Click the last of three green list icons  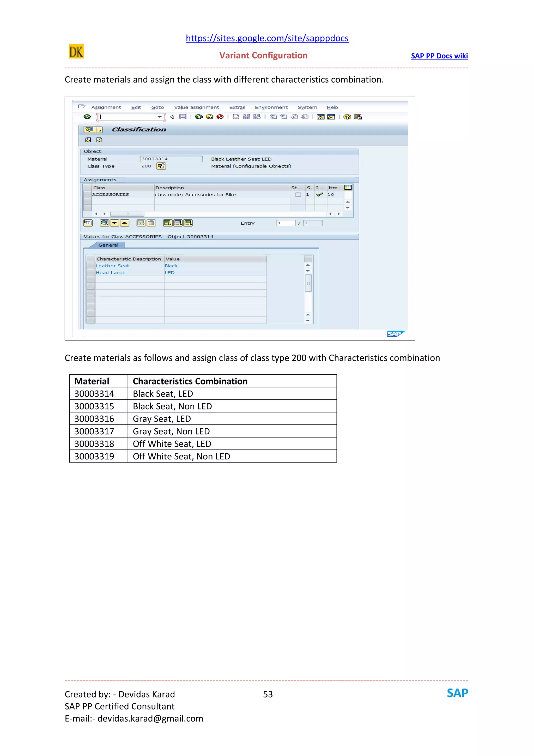pos(188,223)
